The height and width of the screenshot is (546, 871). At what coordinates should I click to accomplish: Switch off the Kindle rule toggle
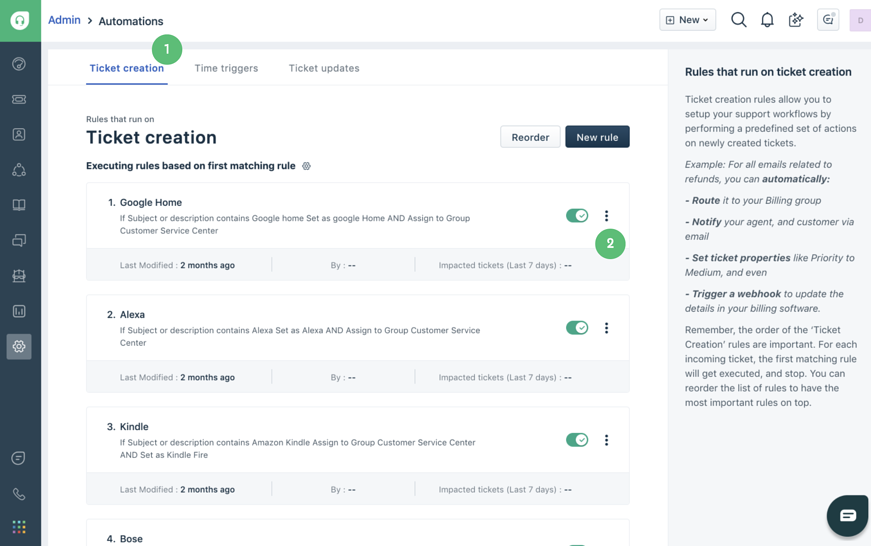pos(577,440)
